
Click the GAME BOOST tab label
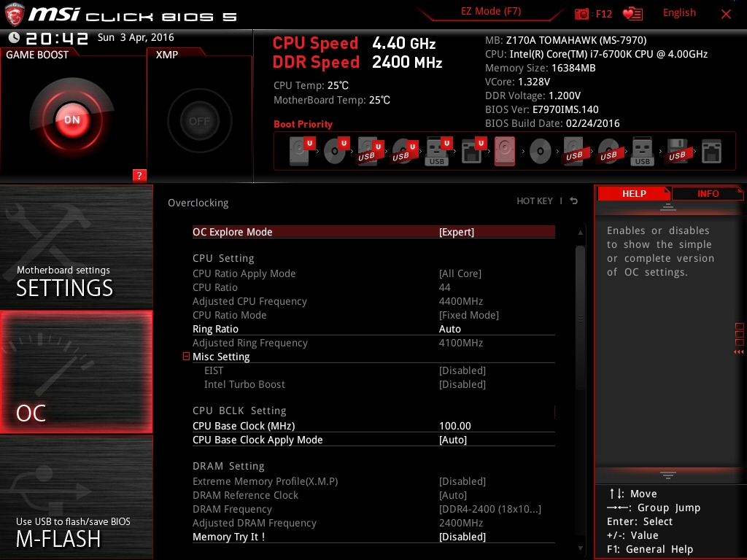click(x=37, y=55)
